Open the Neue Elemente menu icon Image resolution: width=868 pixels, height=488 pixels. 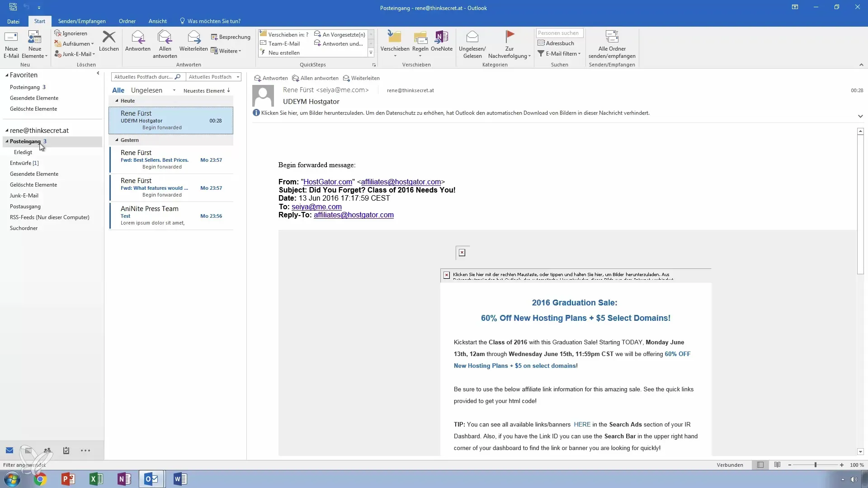(35, 37)
